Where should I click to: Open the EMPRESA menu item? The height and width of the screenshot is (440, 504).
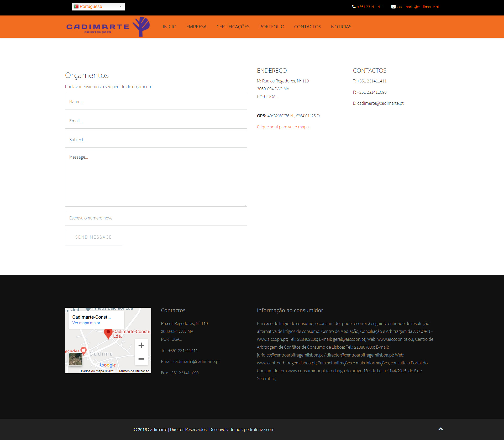(196, 27)
